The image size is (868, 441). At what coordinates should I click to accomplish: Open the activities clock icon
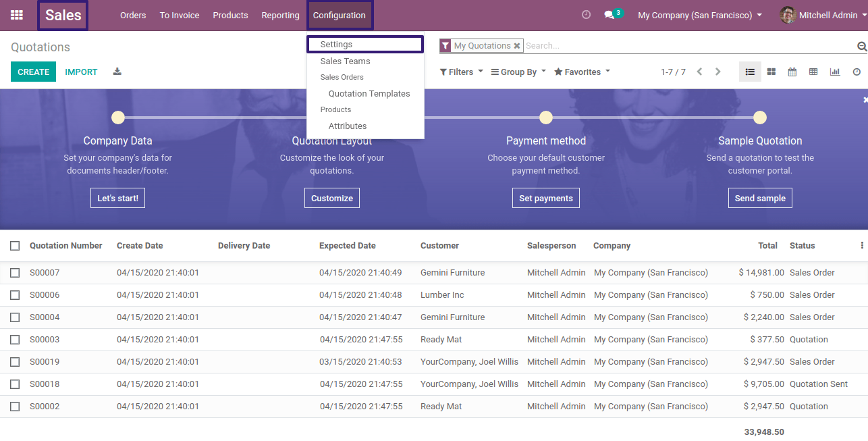pyautogui.click(x=586, y=15)
